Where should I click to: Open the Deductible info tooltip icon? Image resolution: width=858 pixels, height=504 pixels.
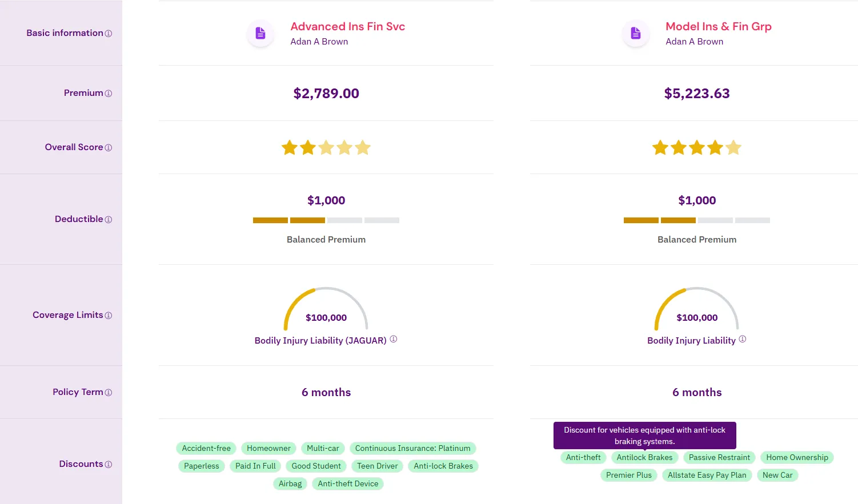109,219
